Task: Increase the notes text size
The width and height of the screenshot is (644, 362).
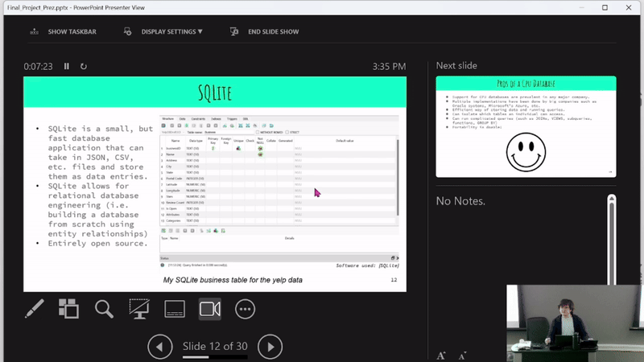Action: coord(441,355)
